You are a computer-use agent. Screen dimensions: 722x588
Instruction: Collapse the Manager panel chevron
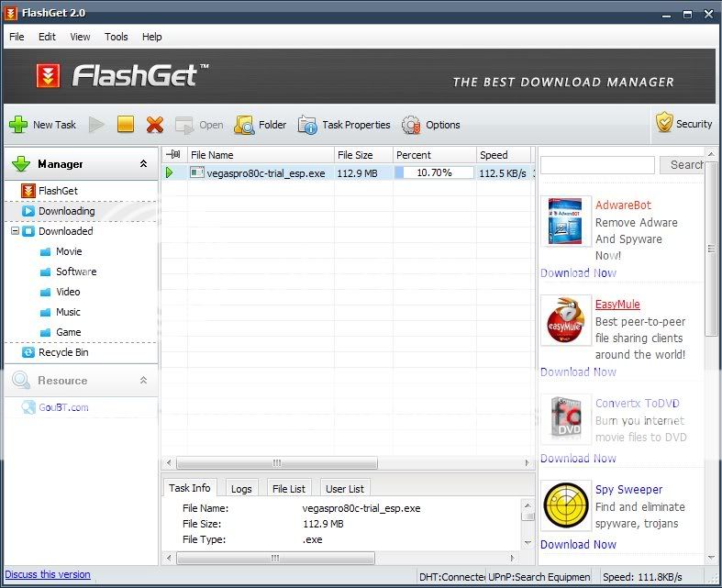[x=144, y=164]
